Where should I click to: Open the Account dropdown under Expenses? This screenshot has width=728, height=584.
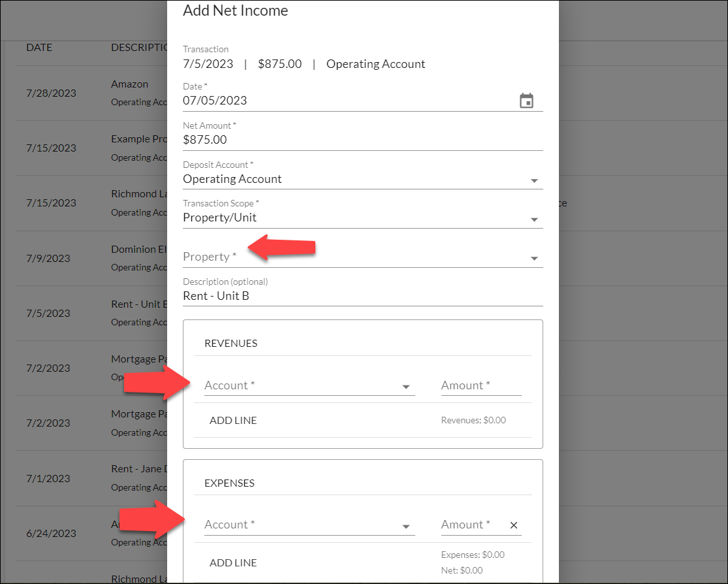click(407, 527)
